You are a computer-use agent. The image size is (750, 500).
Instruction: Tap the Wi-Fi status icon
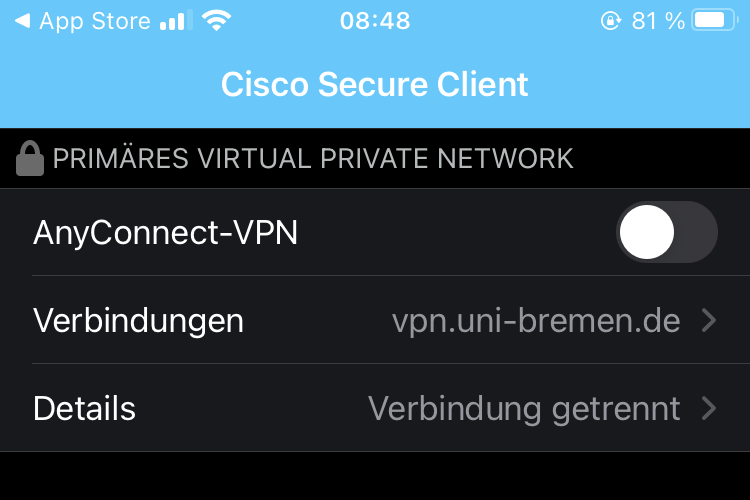[x=214, y=21]
